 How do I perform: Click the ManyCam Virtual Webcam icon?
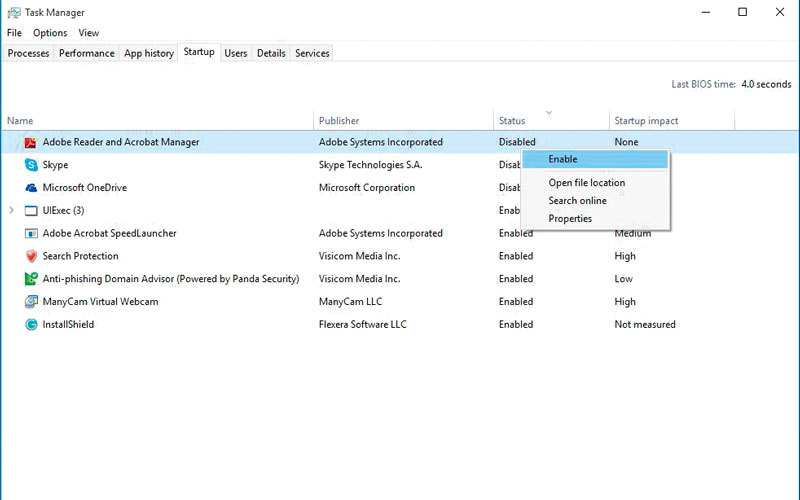coord(31,302)
